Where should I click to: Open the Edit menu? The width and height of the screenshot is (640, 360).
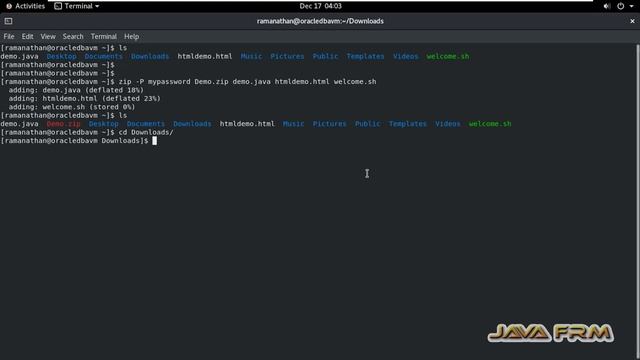27,36
